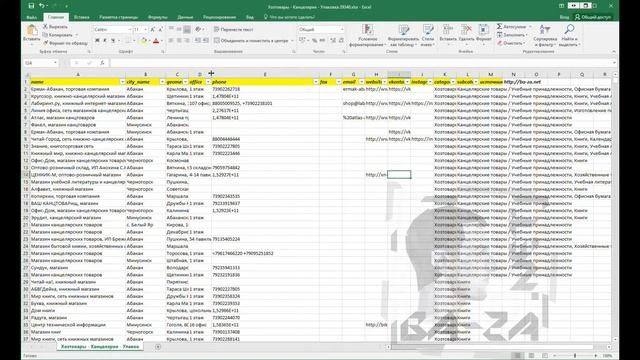Open text orientation options
Viewport: 640px width, 360px height.
[x=199, y=29]
